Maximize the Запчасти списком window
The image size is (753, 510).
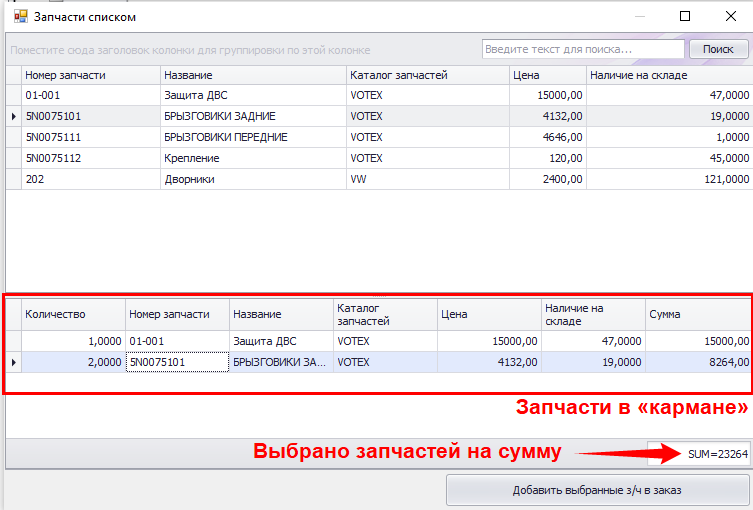(685, 17)
